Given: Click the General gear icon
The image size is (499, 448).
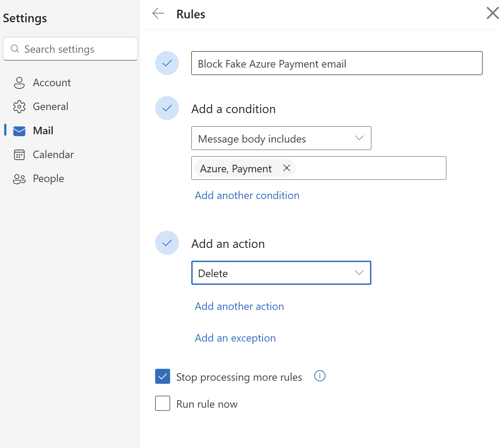Looking at the screenshot, I should click(19, 107).
